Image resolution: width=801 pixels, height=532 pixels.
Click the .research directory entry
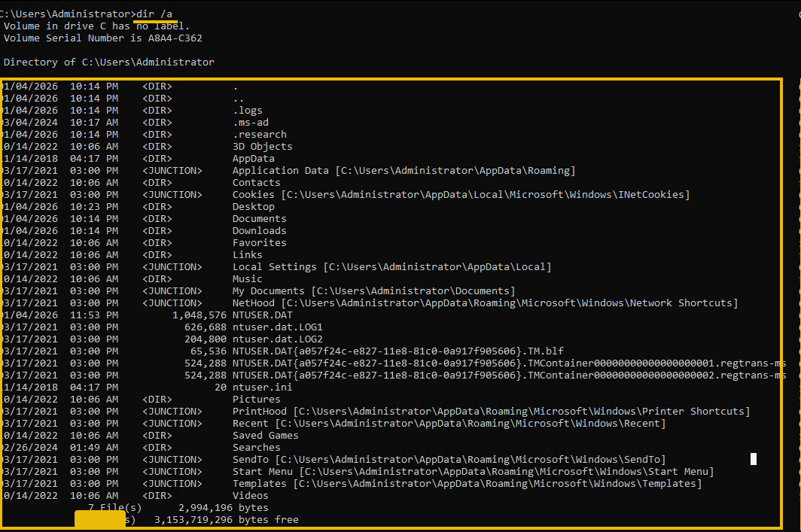point(260,134)
